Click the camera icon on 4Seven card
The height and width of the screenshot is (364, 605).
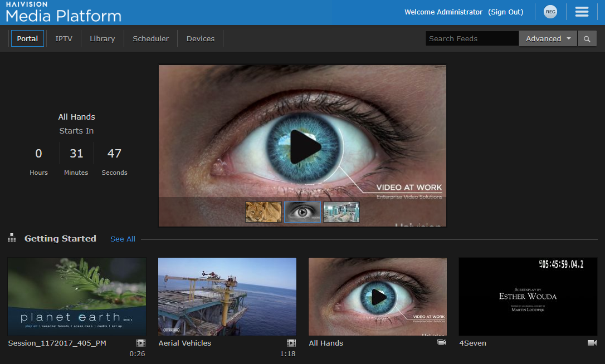click(x=592, y=343)
